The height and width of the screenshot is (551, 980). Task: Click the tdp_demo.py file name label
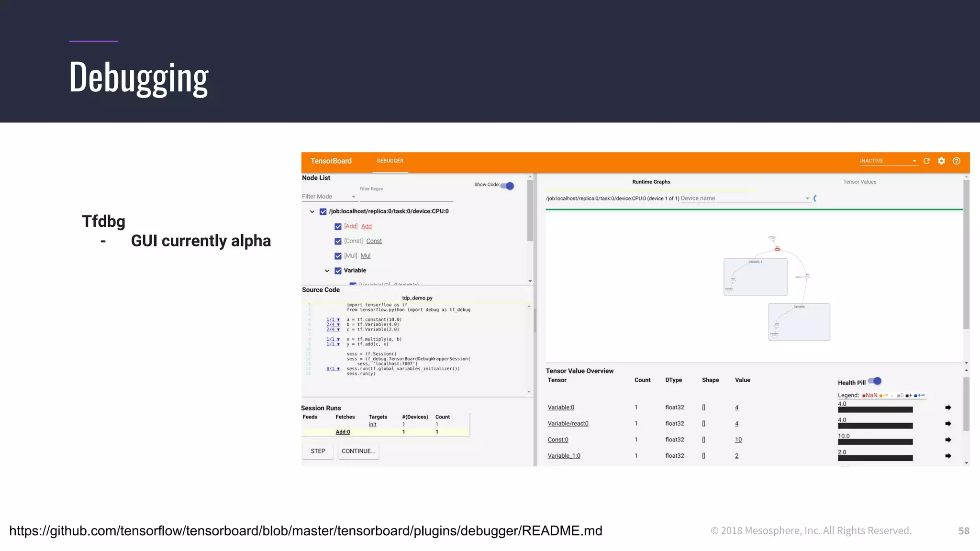[x=417, y=298]
